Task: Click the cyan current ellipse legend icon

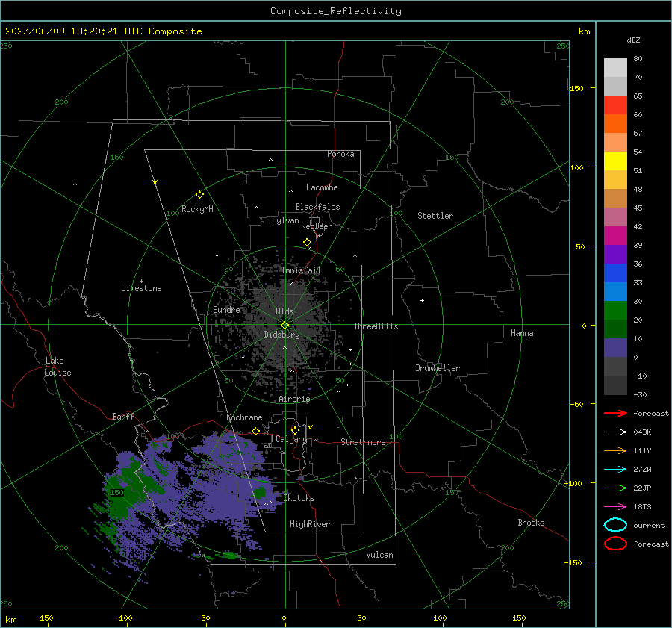Action: (616, 525)
